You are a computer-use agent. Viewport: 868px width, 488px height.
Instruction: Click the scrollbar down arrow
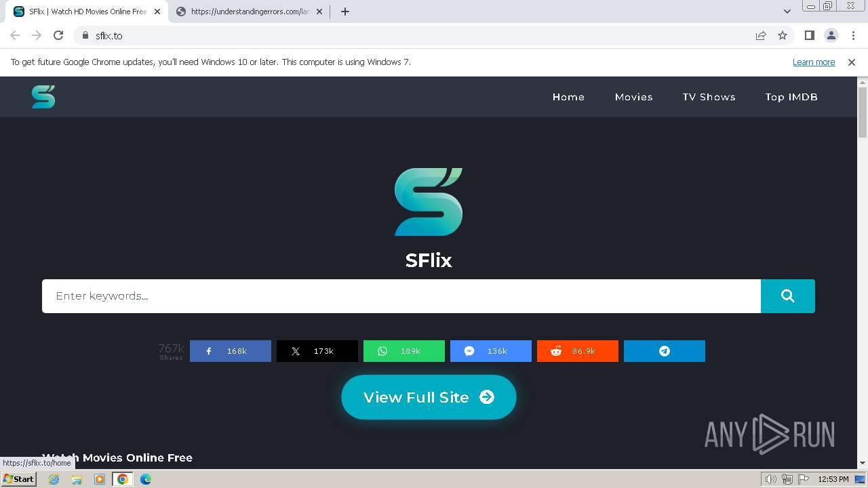863,464
